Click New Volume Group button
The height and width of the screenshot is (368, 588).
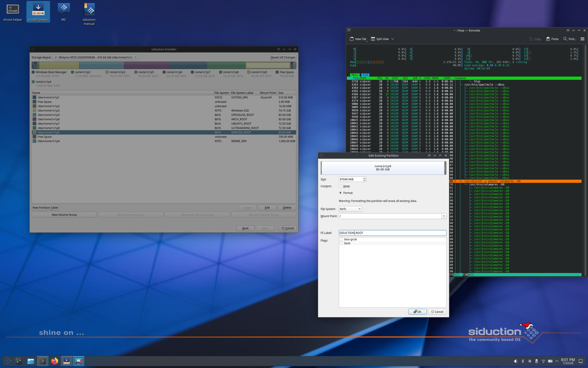(64, 215)
